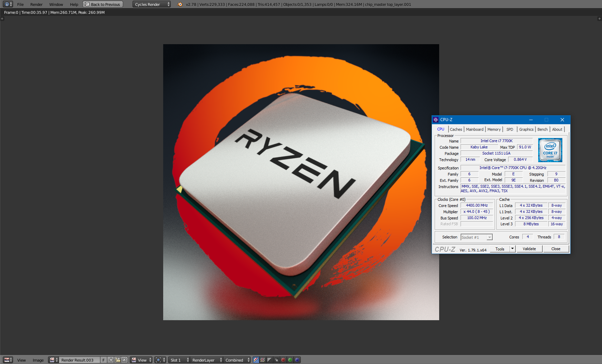Open the View menu in image editor header
Image resolution: width=602 pixels, height=364 pixels.
(x=21, y=360)
